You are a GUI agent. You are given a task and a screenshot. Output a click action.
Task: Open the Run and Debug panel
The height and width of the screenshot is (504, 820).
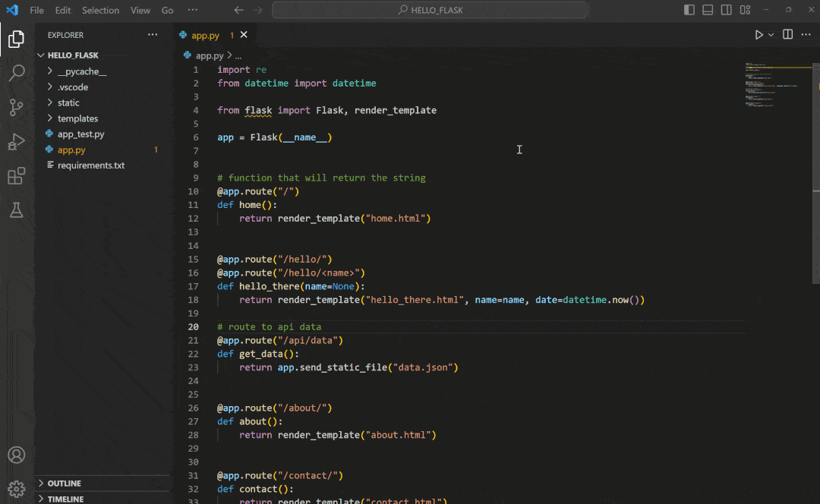pyautogui.click(x=17, y=142)
